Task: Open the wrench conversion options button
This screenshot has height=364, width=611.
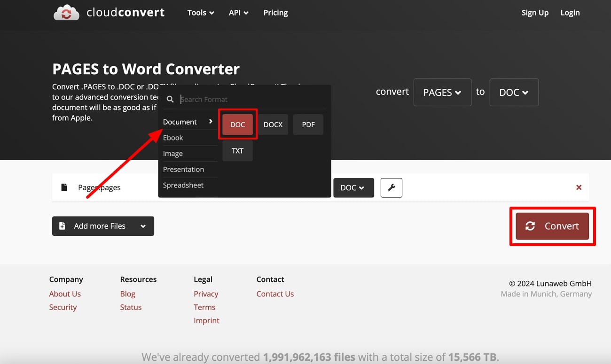Action: point(391,187)
